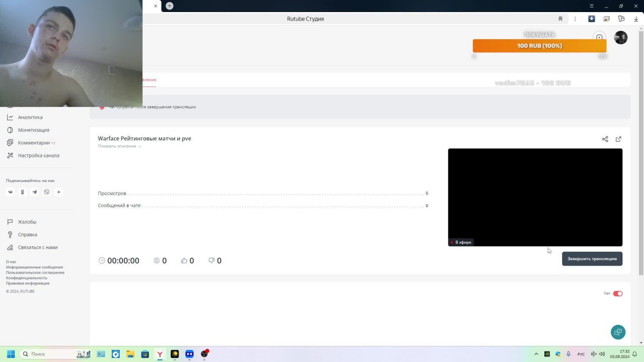Click the Просмотров stat row
This screenshot has width=644, height=362.
coord(263,194)
